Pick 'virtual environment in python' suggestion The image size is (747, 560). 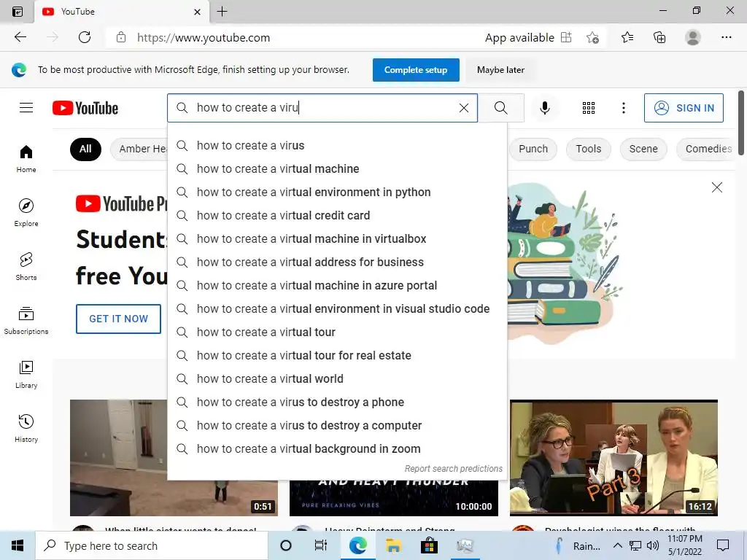click(x=337, y=192)
